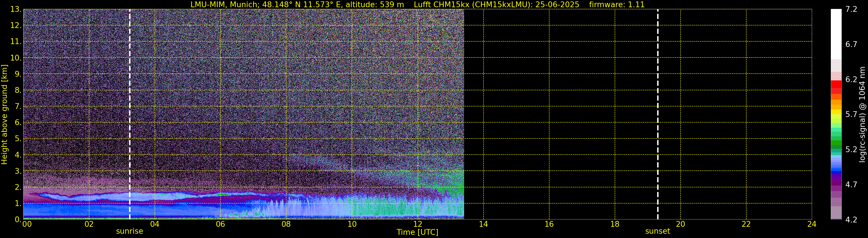Click the height axis tick '3.'
Screen dimensions: 868x238
[18, 171]
